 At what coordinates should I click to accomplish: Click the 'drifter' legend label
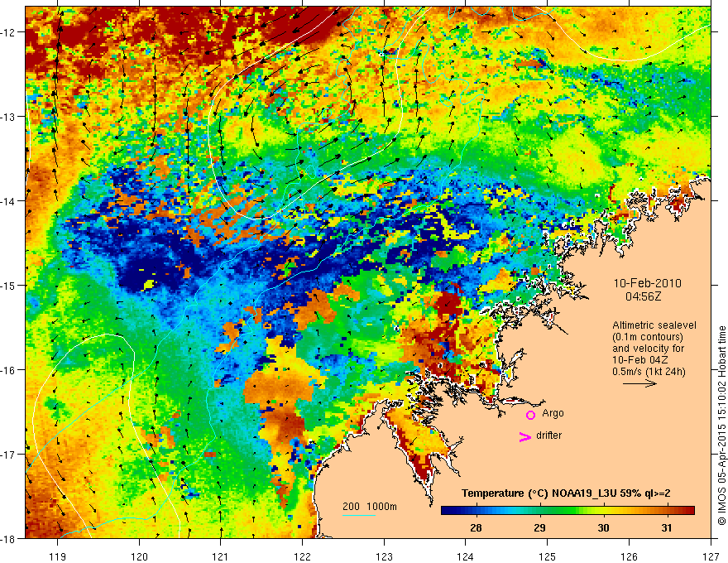[548, 435]
